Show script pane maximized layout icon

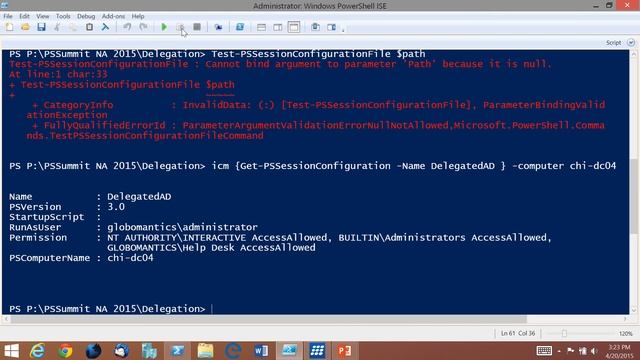[294, 27]
